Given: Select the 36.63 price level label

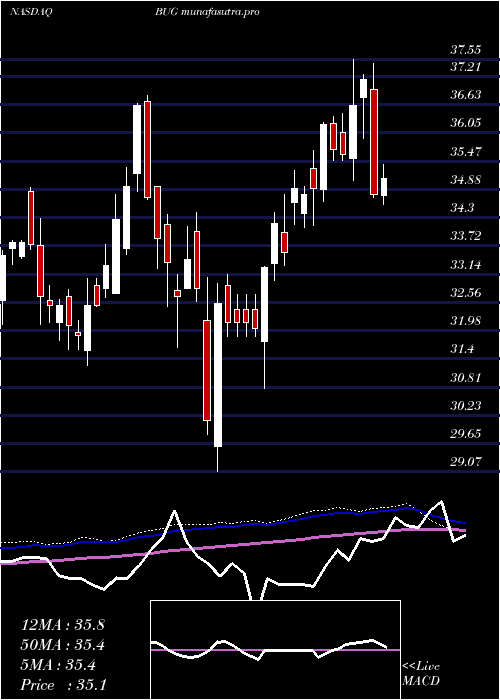Looking at the screenshot, I should pyautogui.click(x=466, y=95).
